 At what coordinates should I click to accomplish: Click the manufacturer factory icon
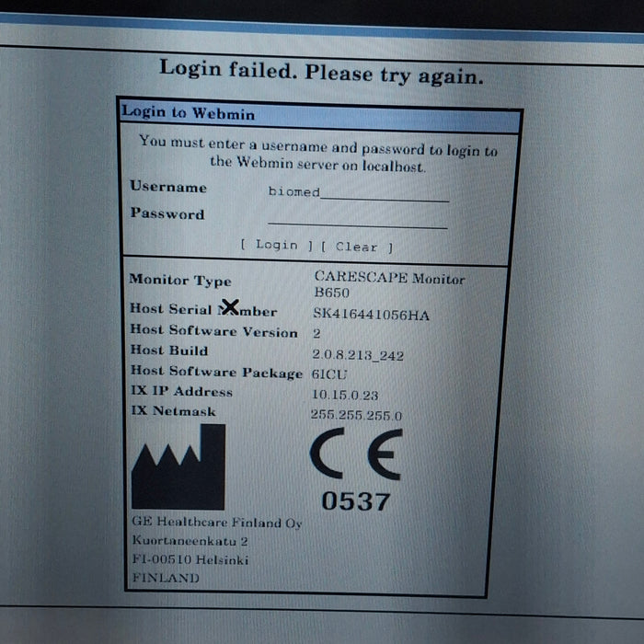pyautogui.click(x=178, y=467)
